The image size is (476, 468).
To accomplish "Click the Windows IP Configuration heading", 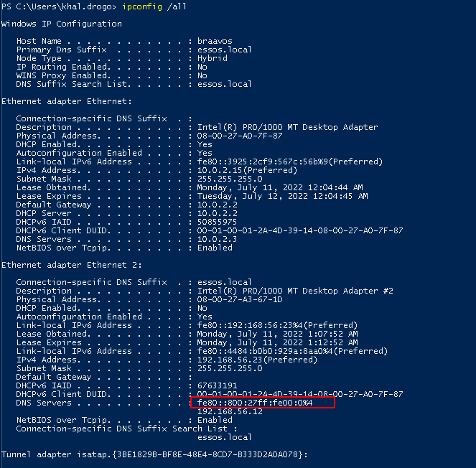I will pyautogui.click(x=62, y=24).
